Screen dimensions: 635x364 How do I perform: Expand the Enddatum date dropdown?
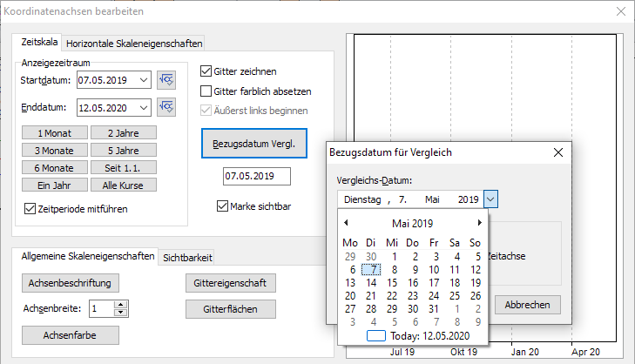[x=144, y=107]
